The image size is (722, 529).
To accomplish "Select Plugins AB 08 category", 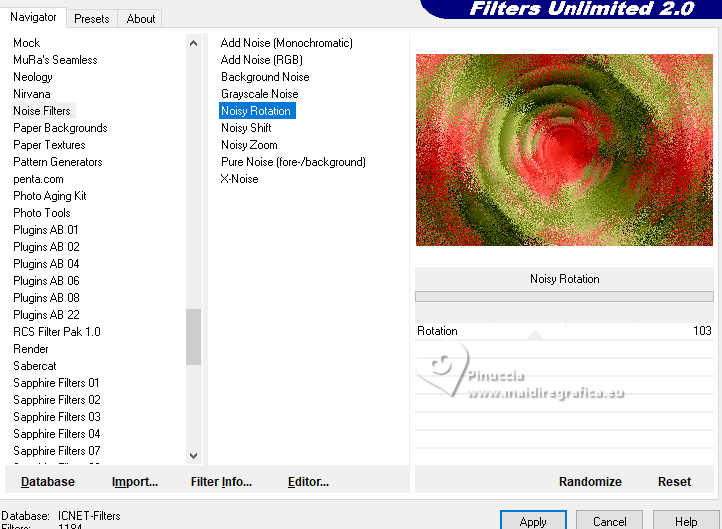I will 46,298.
